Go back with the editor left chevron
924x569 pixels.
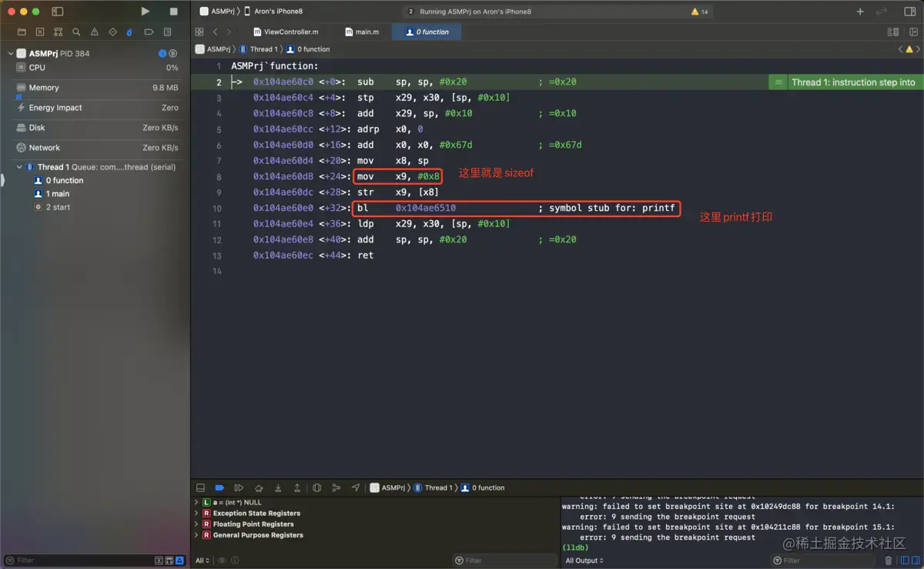tap(215, 32)
